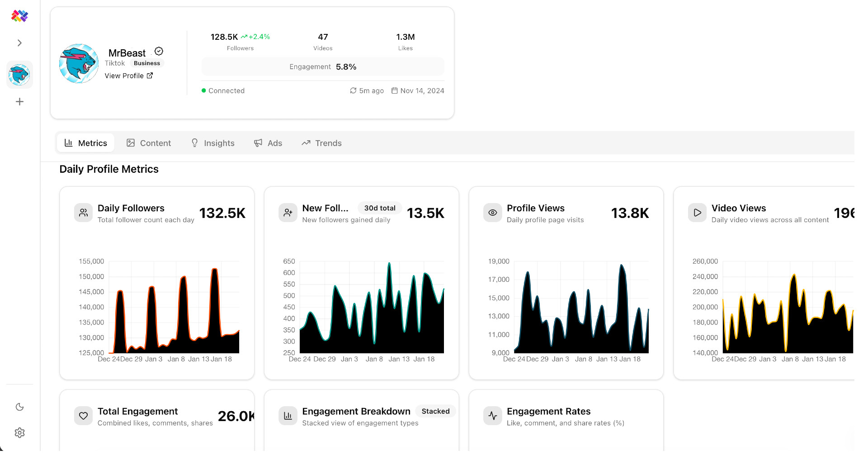Open settings via the gear icon

19,433
